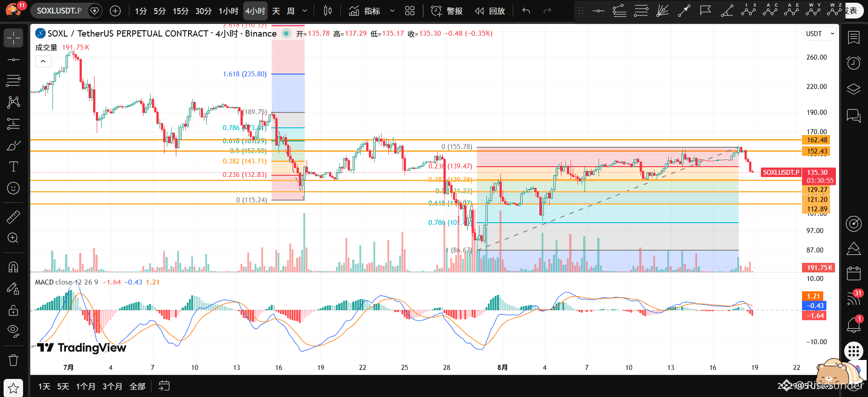Expand the timeframe interval dropdown
Viewport: 868px width, 397px height.
(x=305, y=11)
